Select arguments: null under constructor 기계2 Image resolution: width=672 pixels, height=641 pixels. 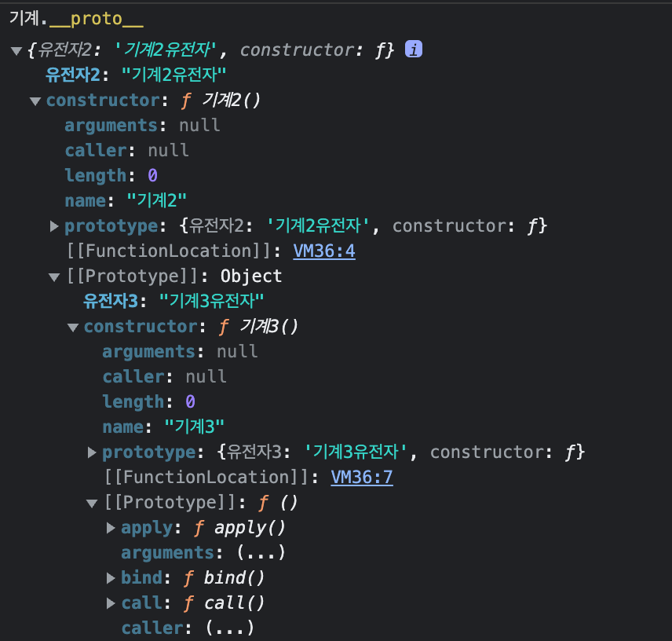pos(142,125)
